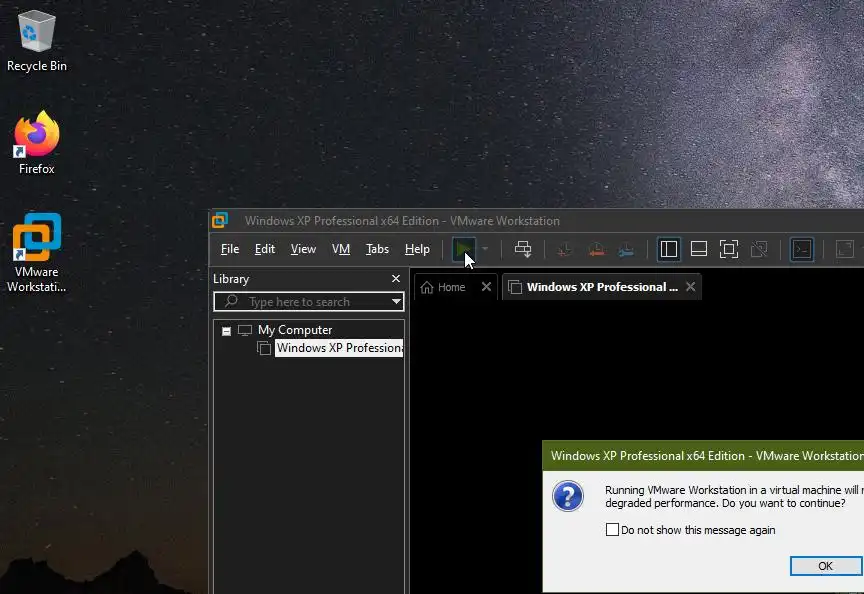Image resolution: width=864 pixels, height=594 pixels.
Task: Open the Recycle Bin desktop icon
Action: [36, 41]
